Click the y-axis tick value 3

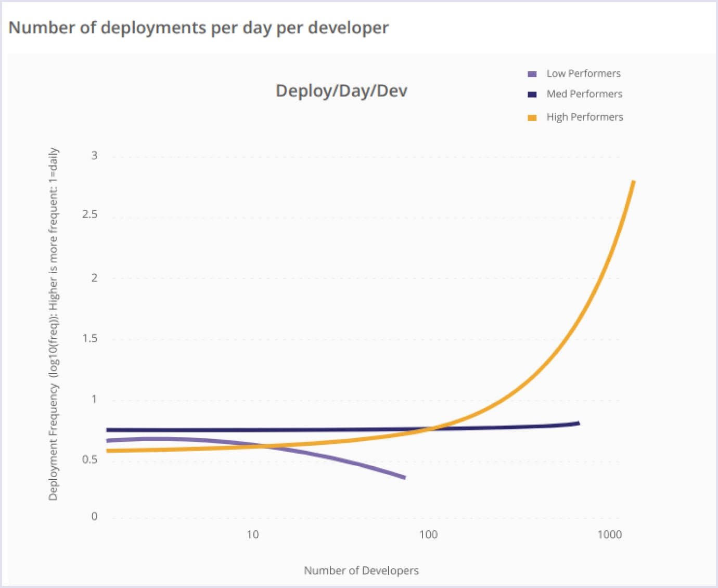coord(94,155)
